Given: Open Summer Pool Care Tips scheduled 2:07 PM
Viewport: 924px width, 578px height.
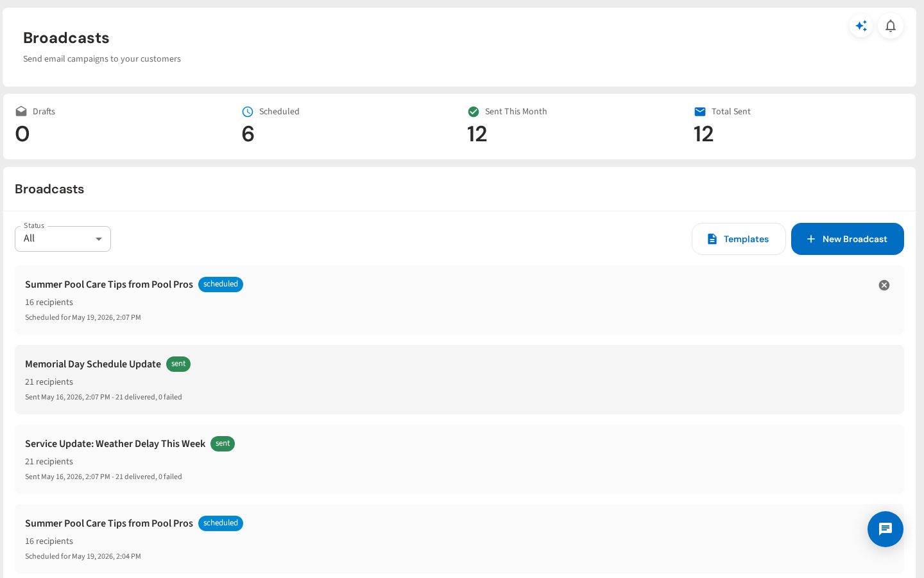Looking at the screenshot, I should tap(459, 300).
